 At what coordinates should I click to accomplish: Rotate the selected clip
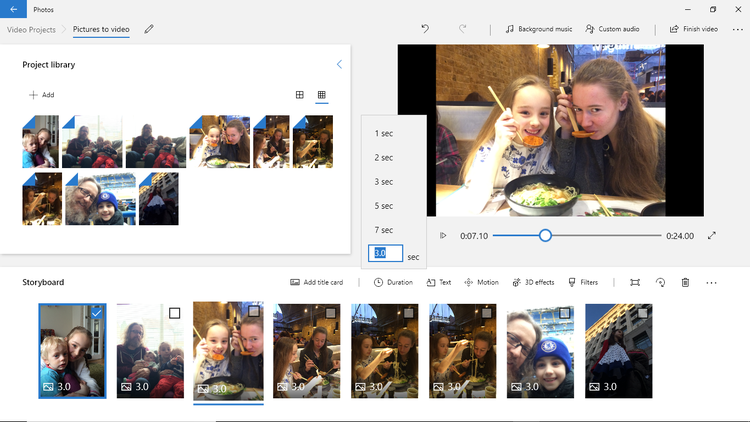pos(660,282)
